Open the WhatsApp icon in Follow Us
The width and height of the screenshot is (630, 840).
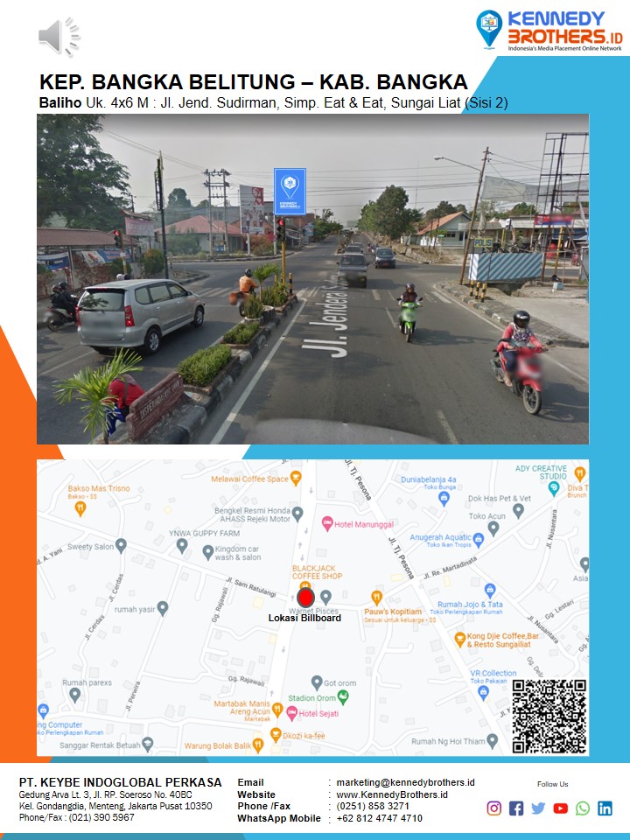pyautogui.click(x=583, y=808)
